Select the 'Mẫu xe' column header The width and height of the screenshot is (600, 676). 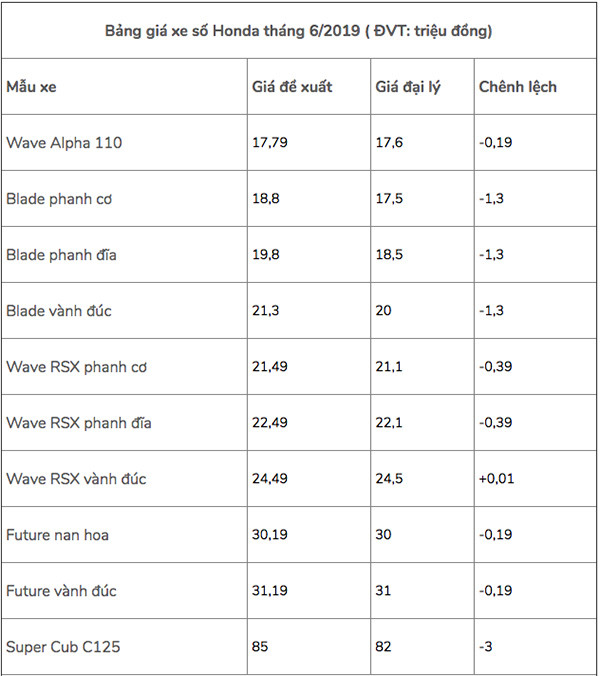32,87
